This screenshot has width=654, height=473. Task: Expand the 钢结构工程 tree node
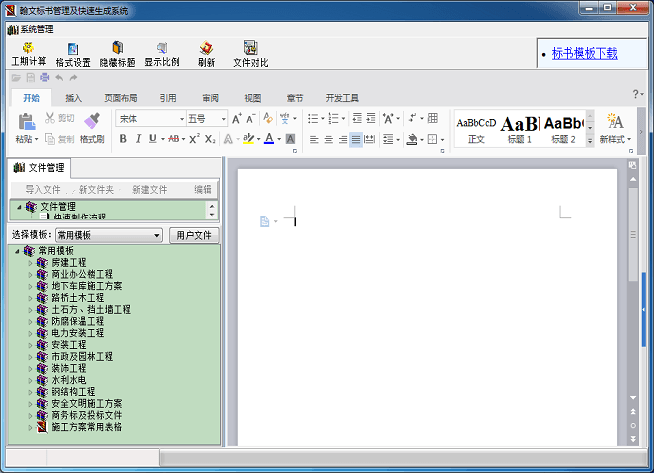pyautogui.click(x=30, y=392)
